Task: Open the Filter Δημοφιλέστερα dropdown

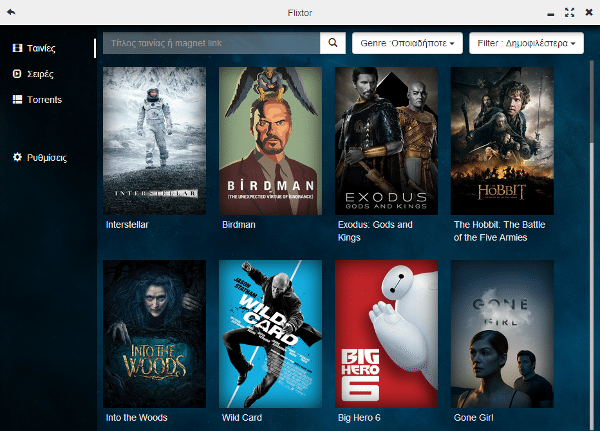Action: coord(526,43)
